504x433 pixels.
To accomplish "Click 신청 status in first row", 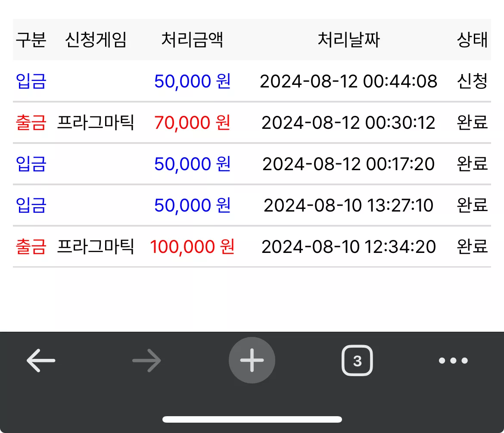I will click(472, 81).
